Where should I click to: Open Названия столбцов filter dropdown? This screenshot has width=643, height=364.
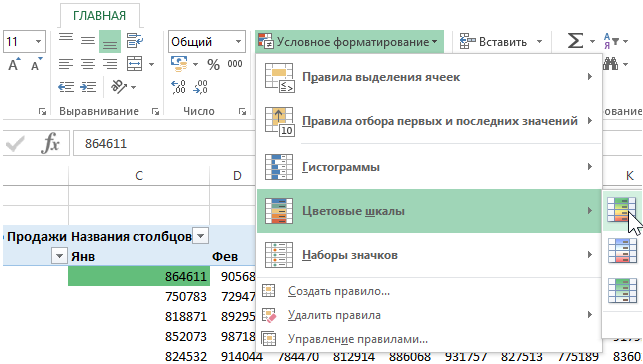[x=201, y=236]
